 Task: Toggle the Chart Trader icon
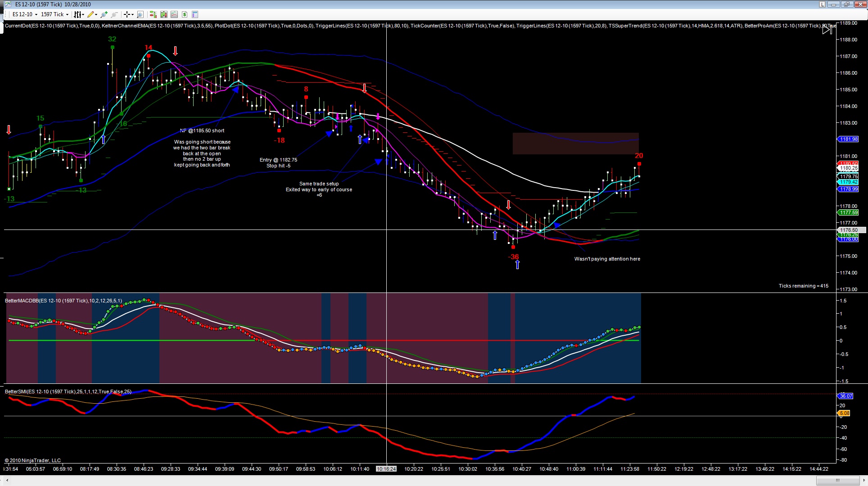[x=153, y=14]
